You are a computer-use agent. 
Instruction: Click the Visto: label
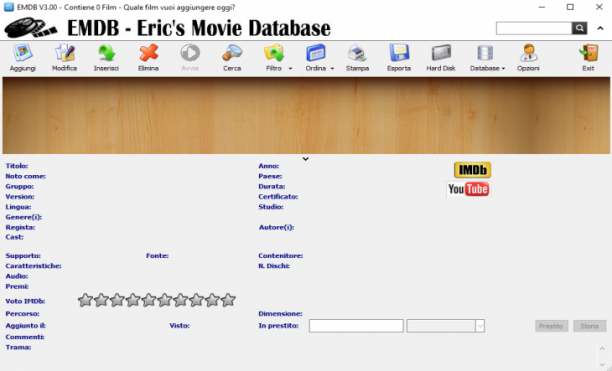(180, 325)
